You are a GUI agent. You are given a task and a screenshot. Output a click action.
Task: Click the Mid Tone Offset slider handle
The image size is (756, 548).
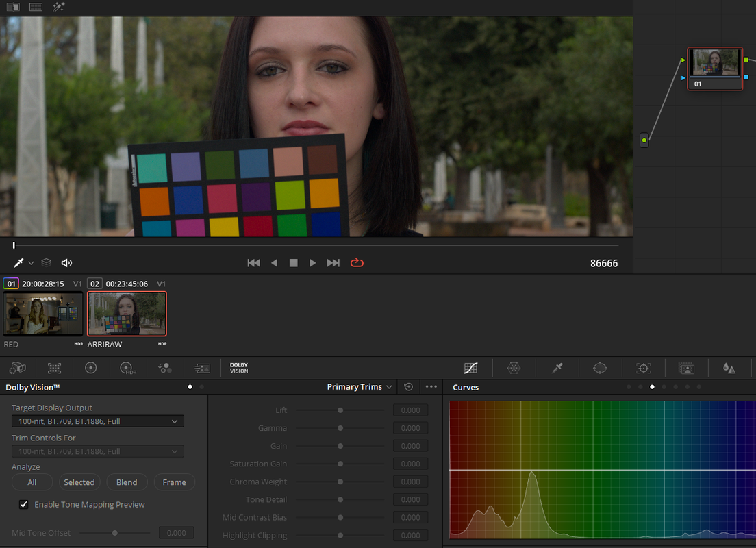click(115, 533)
